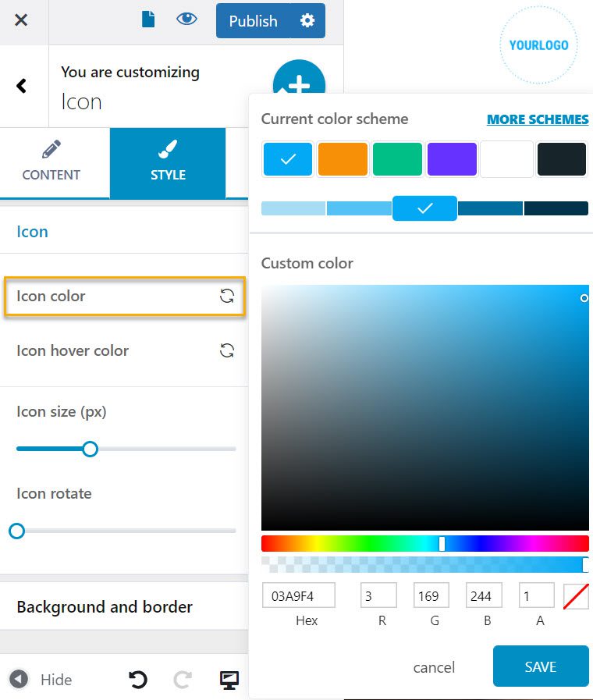
Task: Click the undo arrow icon
Action: click(x=138, y=680)
